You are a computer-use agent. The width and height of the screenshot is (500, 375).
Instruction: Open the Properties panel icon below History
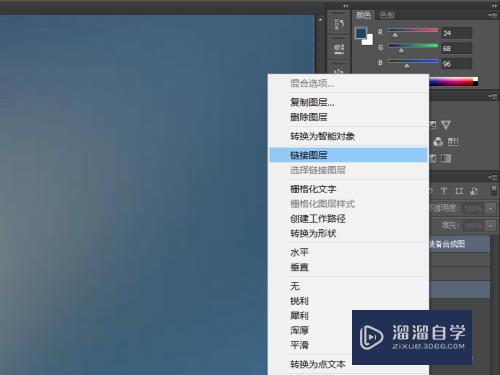tap(339, 48)
